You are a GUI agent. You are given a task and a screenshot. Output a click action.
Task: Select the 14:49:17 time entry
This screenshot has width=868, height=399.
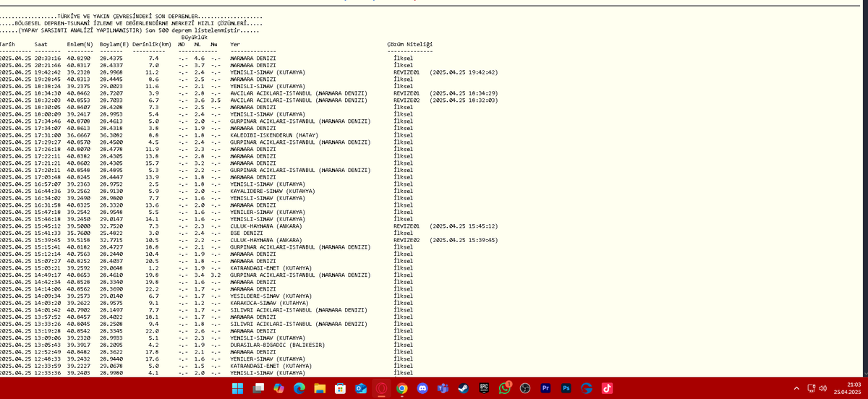pyautogui.click(x=48, y=275)
